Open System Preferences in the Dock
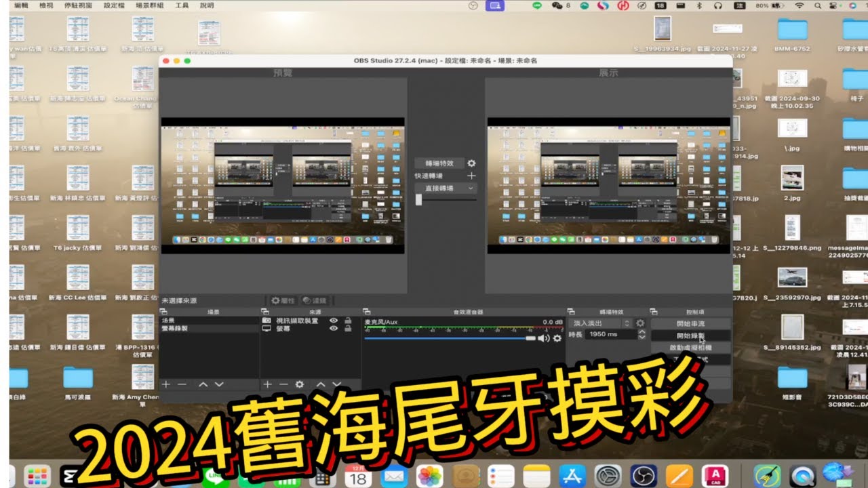Viewport: 868px width, 488px height. click(607, 476)
